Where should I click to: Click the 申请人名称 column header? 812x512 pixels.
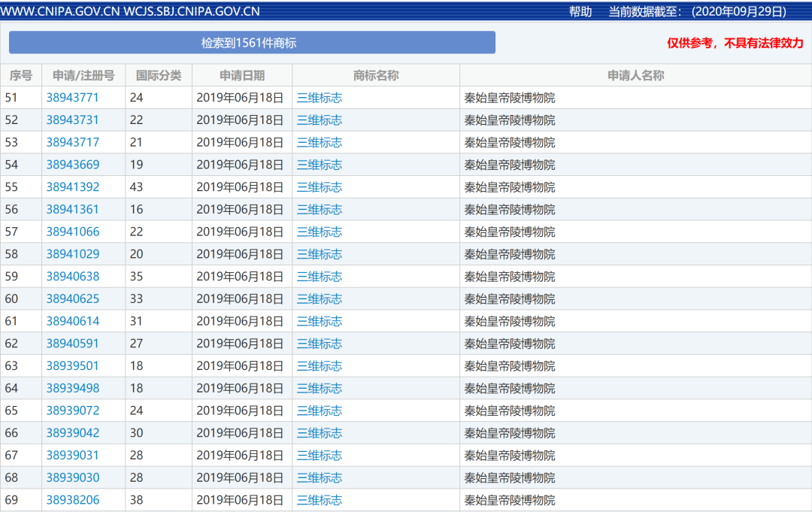click(635, 75)
